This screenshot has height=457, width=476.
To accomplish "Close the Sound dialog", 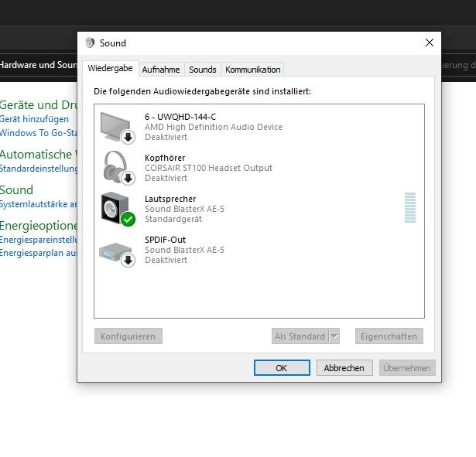I will coord(430,43).
